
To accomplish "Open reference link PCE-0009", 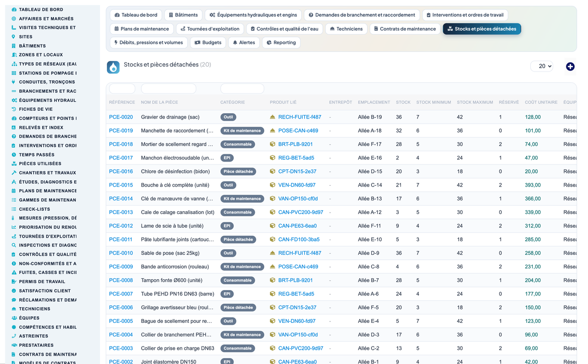I will (121, 267).
